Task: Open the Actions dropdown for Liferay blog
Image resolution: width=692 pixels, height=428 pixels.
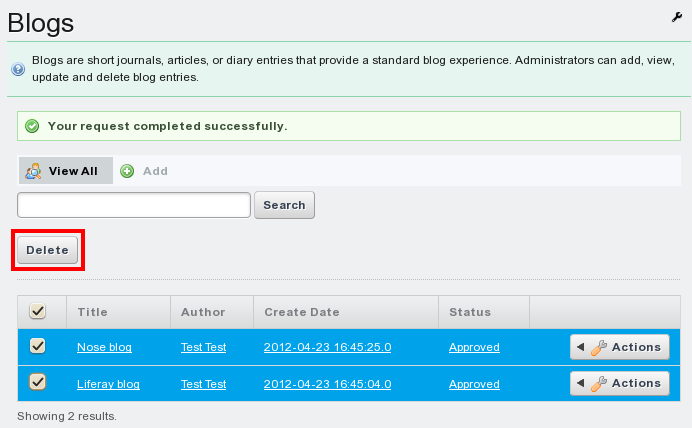Action: (x=620, y=383)
